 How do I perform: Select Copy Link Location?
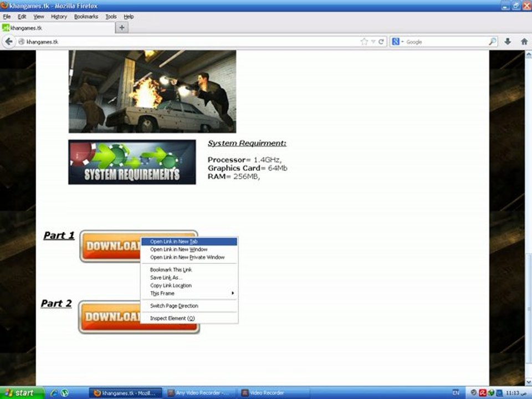click(190, 285)
